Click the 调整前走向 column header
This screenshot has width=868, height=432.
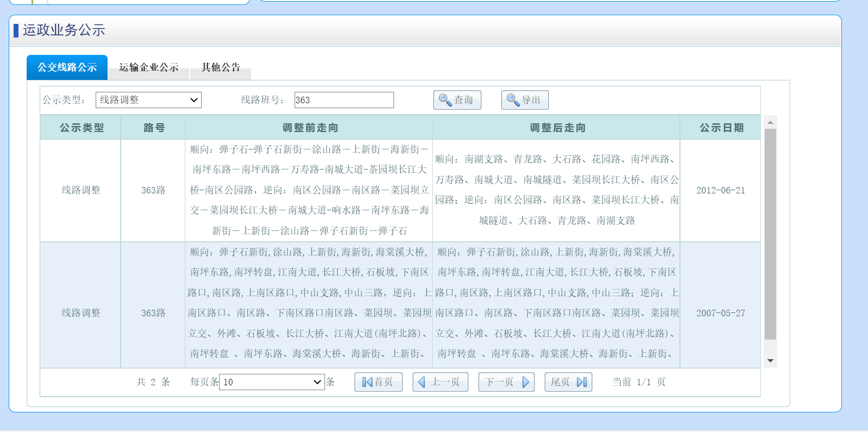(x=309, y=128)
